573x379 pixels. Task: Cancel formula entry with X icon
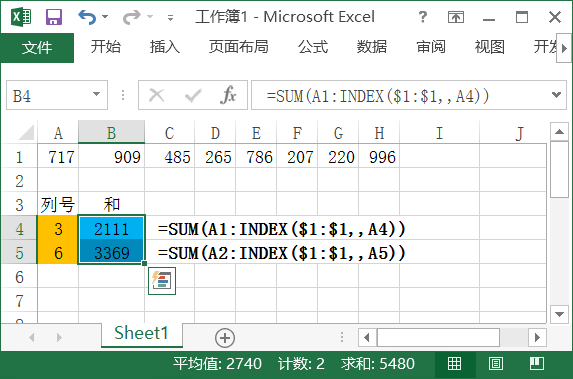tap(157, 95)
